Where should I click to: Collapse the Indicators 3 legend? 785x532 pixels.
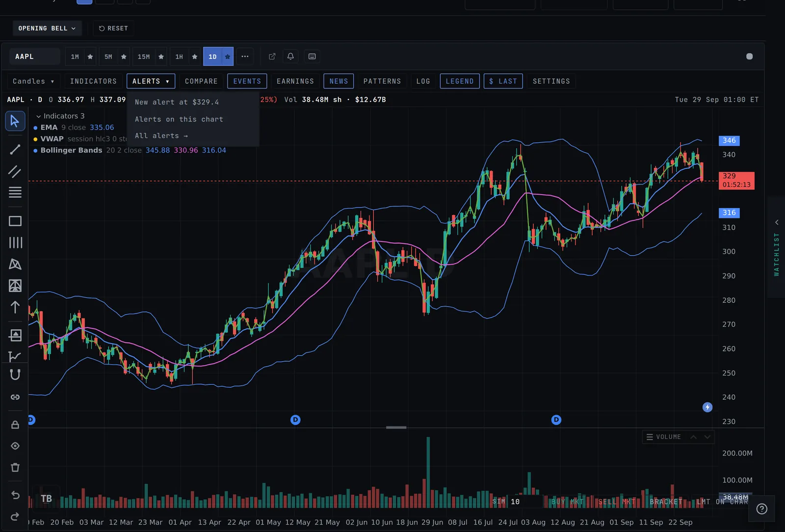coord(60,116)
